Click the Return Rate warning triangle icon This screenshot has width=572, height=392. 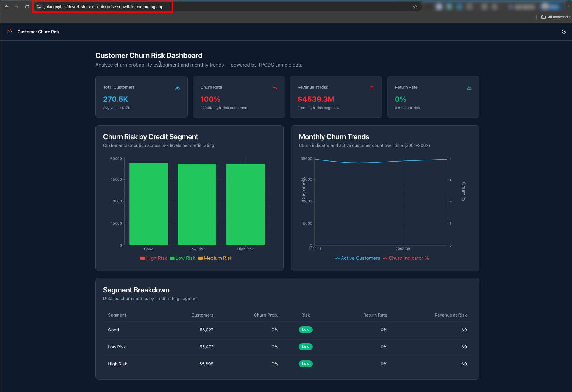coord(469,88)
